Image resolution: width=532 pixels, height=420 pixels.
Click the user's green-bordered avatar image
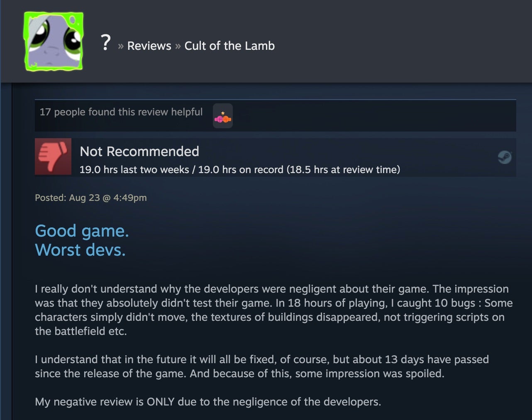point(53,41)
